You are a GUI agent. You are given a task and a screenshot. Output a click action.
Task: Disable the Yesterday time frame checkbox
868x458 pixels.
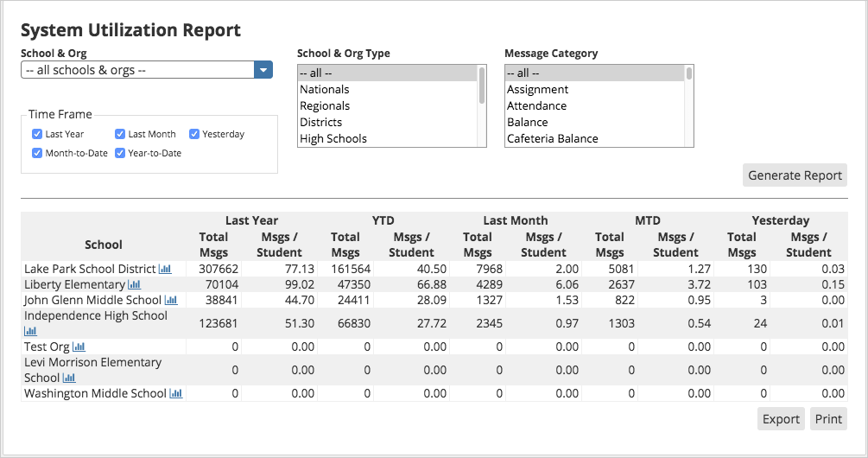tap(194, 134)
